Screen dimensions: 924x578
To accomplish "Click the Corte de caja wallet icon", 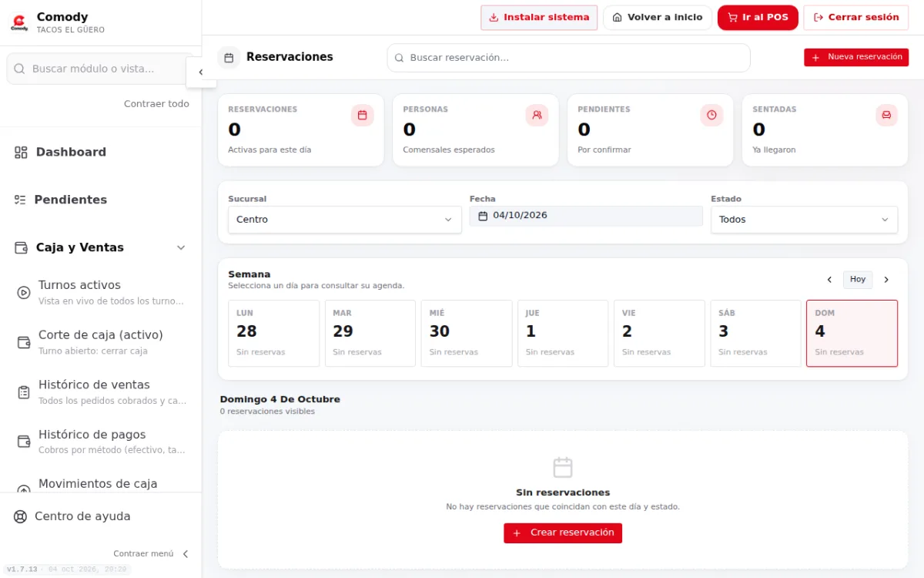I will tap(24, 342).
